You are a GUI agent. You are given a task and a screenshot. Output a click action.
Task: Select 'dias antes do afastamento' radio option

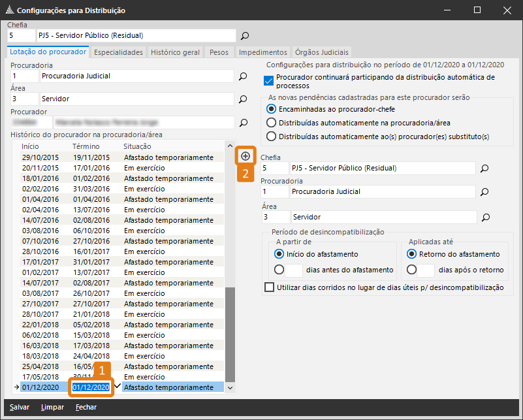(x=279, y=270)
